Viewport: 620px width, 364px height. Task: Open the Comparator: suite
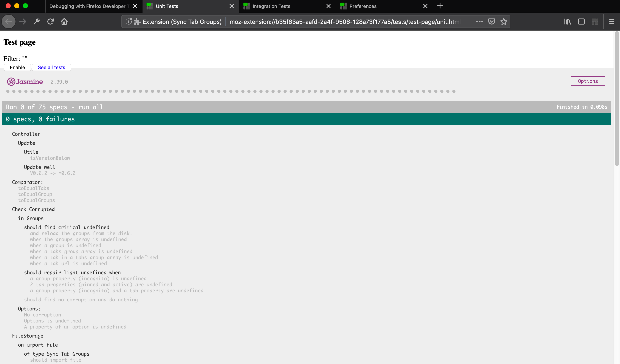click(x=27, y=182)
